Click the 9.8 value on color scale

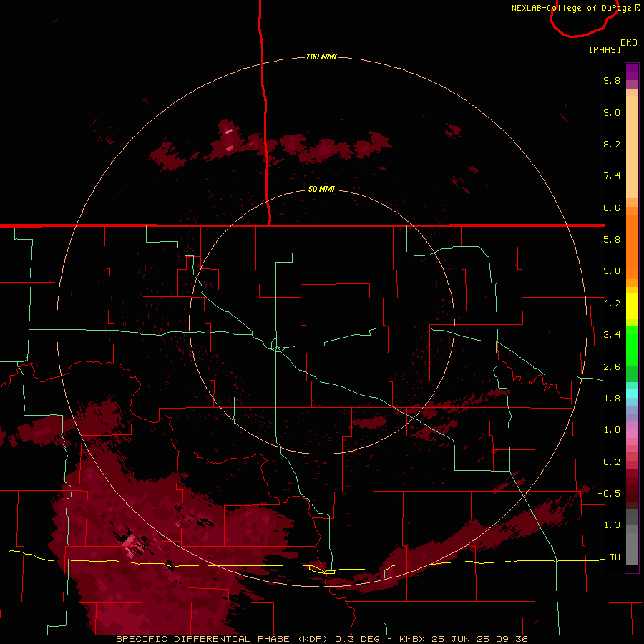612,80
